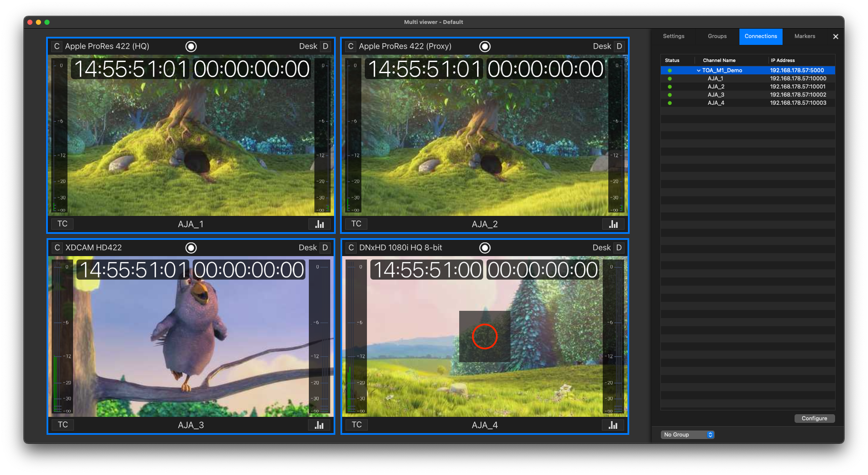Click the AJA_1 viewer name label

(x=191, y=224)
